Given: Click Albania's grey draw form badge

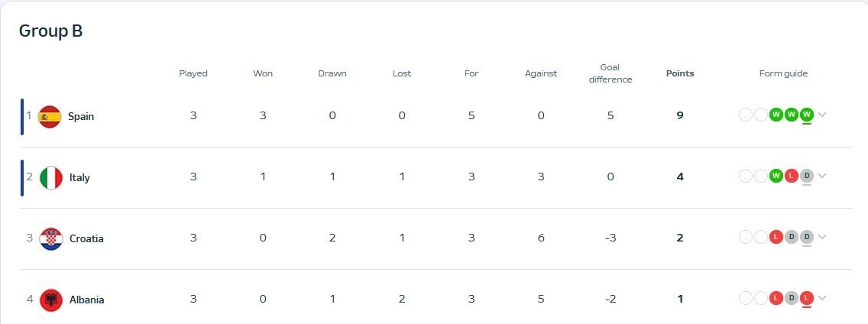Looking at the screenshot, I should tap(792, 298).
